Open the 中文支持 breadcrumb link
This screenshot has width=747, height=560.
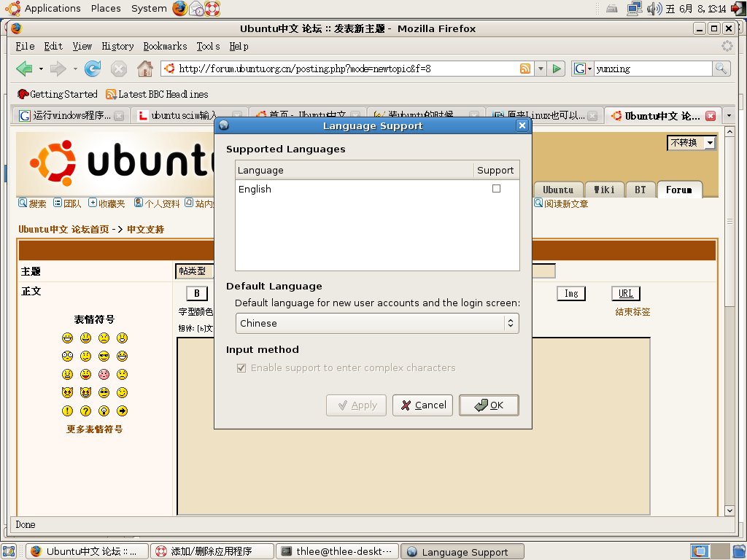tap(145, 229)
